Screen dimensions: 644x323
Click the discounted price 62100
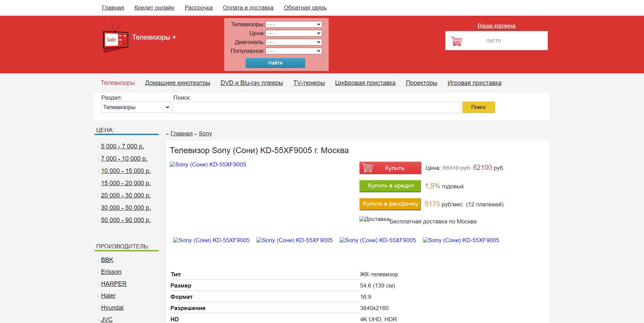point(483,167)
